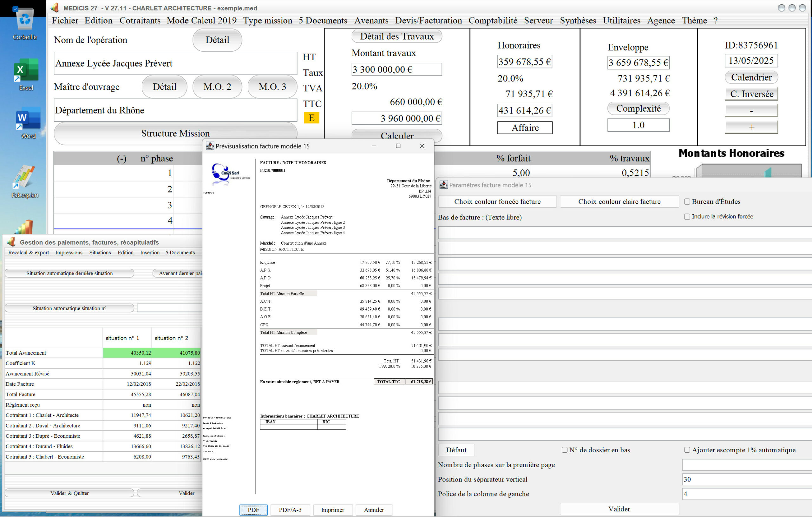The height and width of the screenshot is (517, 812).
Task: Click the Calculer button
Action: pyautogui.click(x=396, y=135)
